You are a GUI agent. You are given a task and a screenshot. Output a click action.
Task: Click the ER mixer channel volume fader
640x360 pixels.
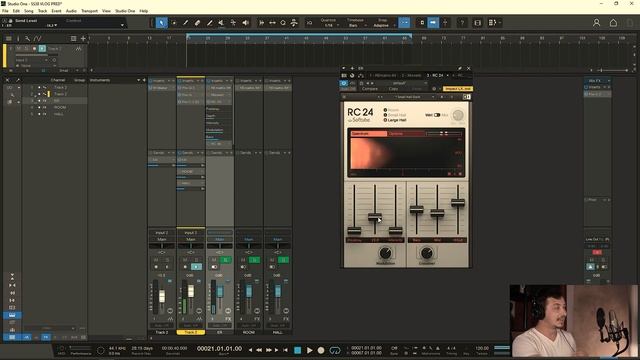pyautogui.click(x=220, y=292)
